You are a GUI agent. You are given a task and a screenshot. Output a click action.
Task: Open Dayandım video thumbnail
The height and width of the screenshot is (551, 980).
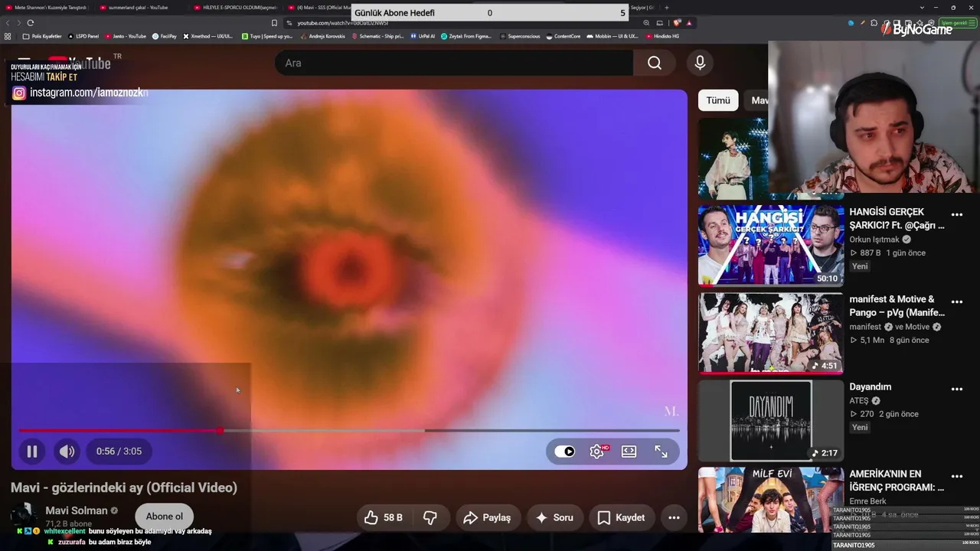point(770,421)
